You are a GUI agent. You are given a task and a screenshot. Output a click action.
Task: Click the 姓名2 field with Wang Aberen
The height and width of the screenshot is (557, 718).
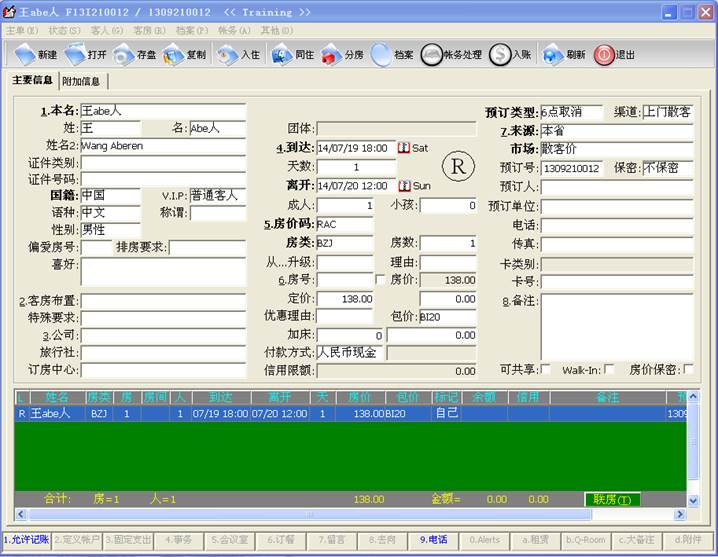[163, 146]
